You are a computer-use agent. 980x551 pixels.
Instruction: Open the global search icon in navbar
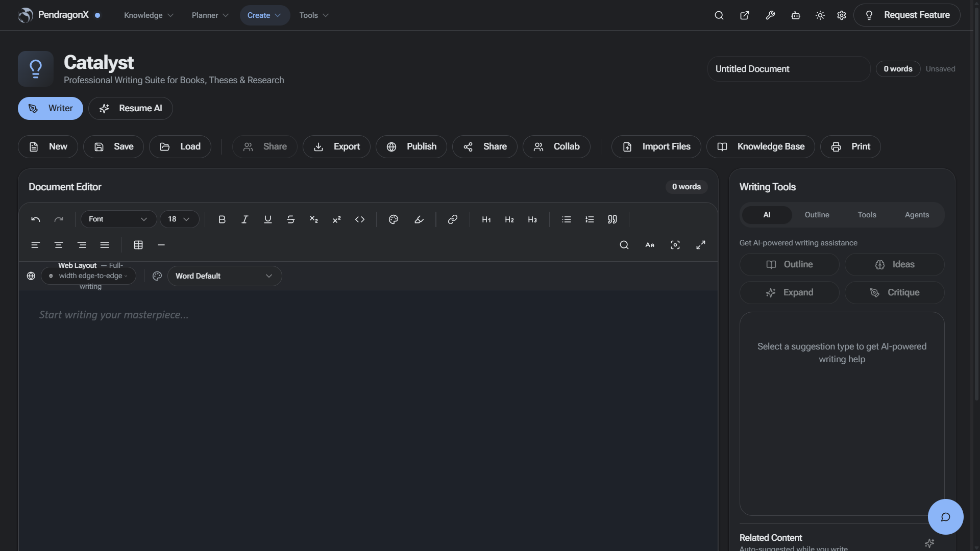click(719, 15)
